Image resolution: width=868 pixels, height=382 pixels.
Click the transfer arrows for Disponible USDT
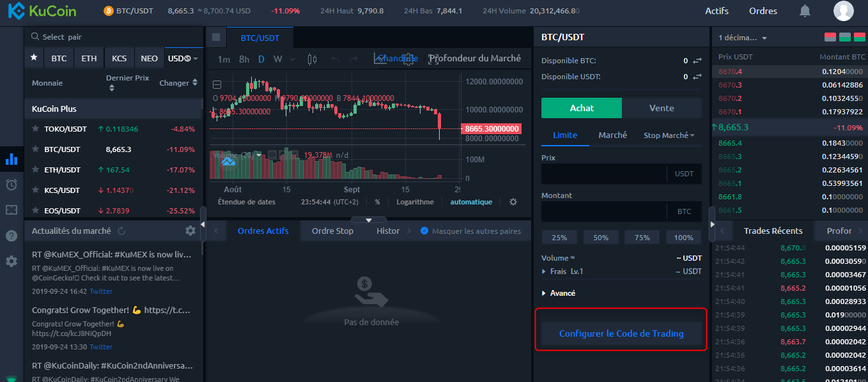click(697, 77)
